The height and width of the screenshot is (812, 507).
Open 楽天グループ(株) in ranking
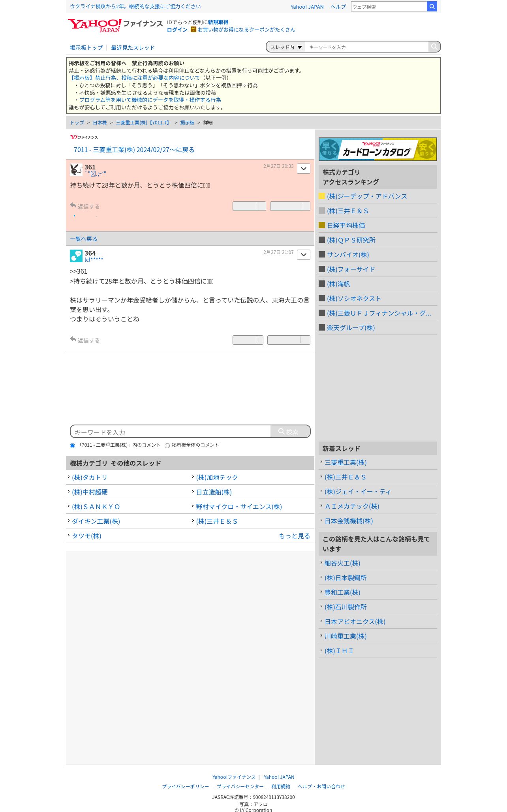point(351,328)
